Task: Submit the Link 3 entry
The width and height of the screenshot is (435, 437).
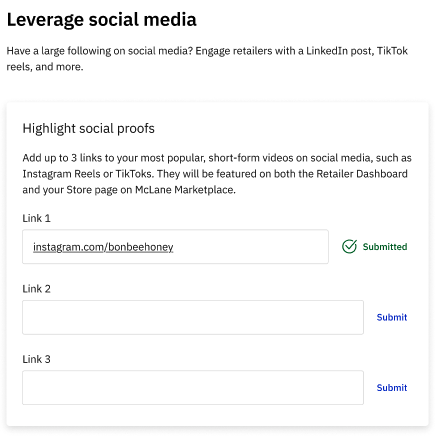Action: 392,388
